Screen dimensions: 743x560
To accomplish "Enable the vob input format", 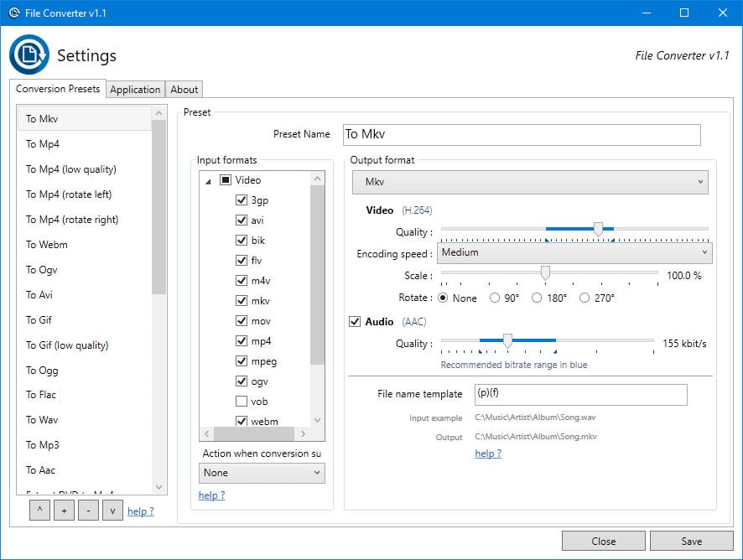I will pyautogui.click(x=242, y=402).
